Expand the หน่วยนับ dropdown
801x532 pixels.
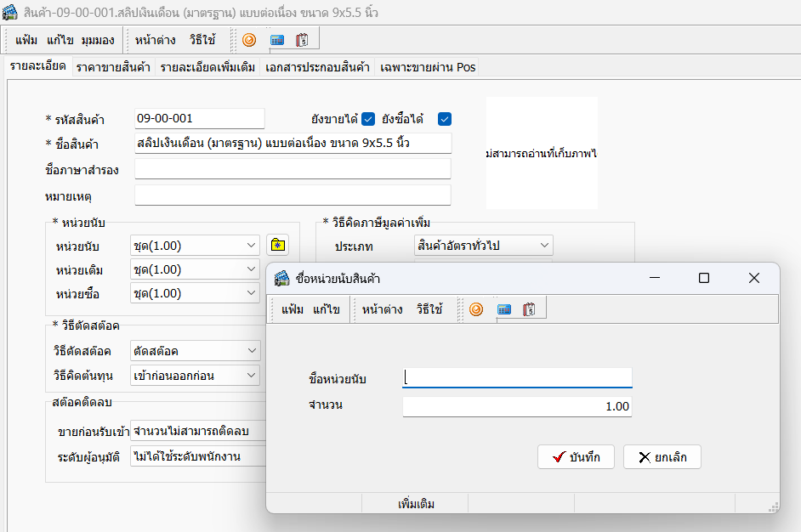[251, 246]
